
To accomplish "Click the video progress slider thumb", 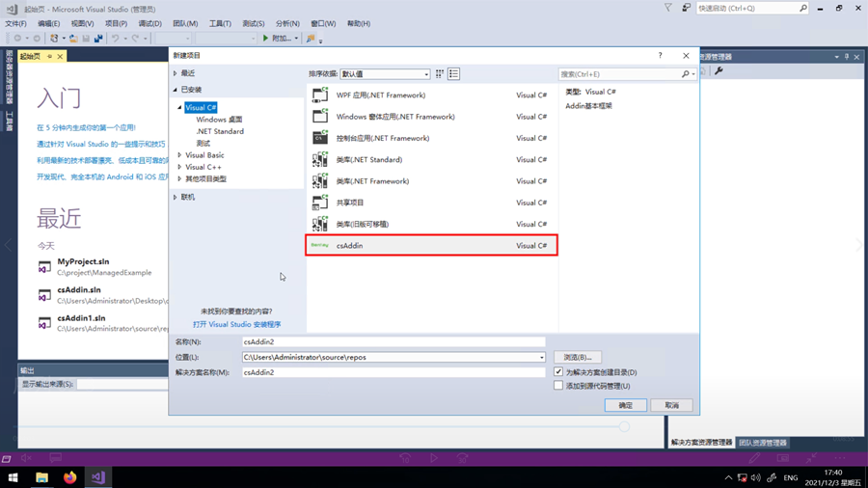I will pyautogui.click(x=624, y=426).
